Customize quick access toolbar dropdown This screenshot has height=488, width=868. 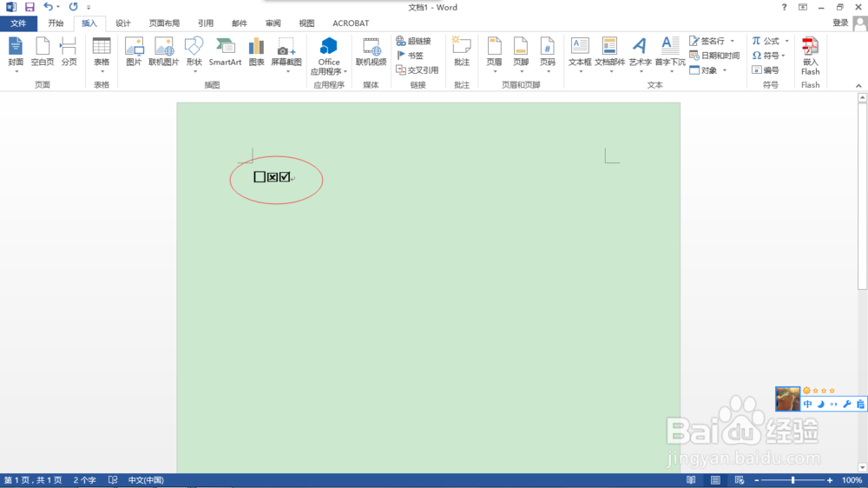point(89,7)
